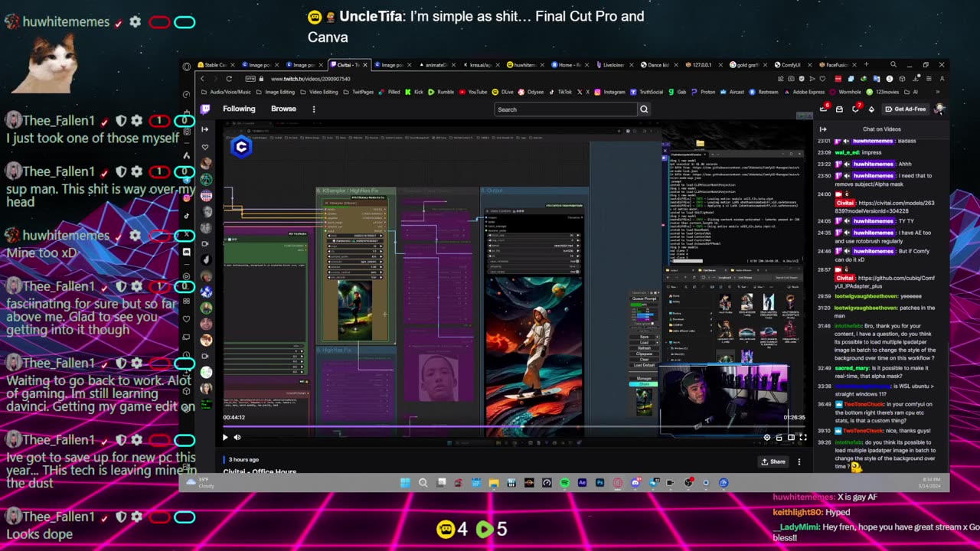Toggle red pill on 'Ive got to save' message
The width and height of the screenshot is (980, 551).
tap(158, 440)
